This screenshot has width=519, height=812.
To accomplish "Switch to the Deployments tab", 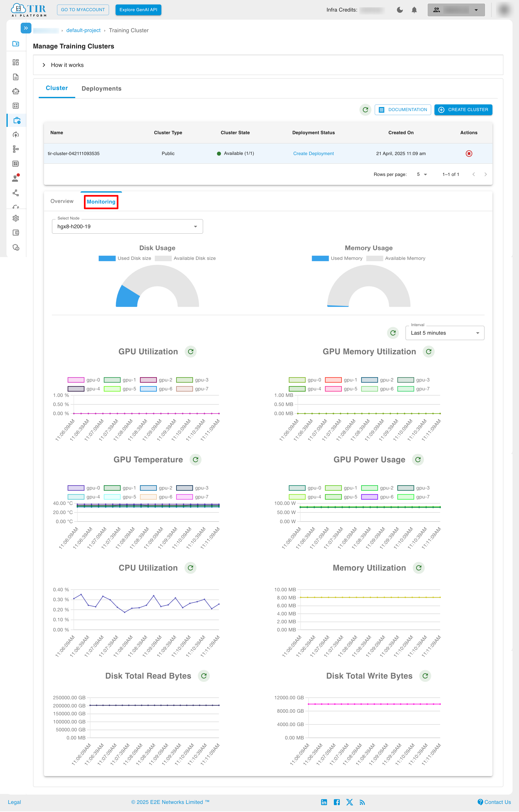I will (x=102, y=89).
